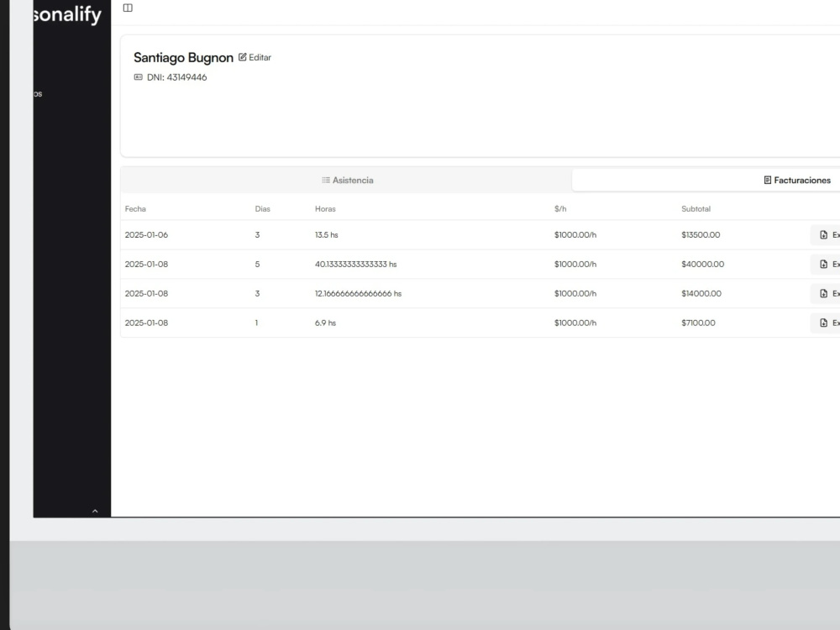Toggle the sidebar panel icon
This screenshot has width=840, height=630.
tap(128, 8)
